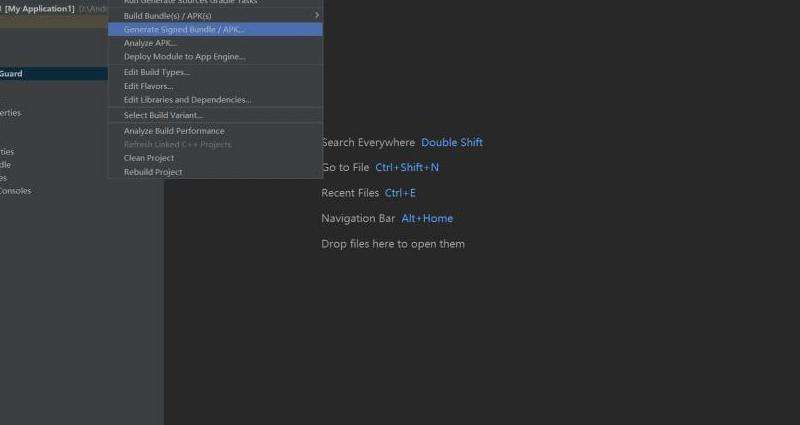Click the greyed Refresh Linked C++ Projects entry
This screenshot has width=800, height=425.
tap(215, 144)
